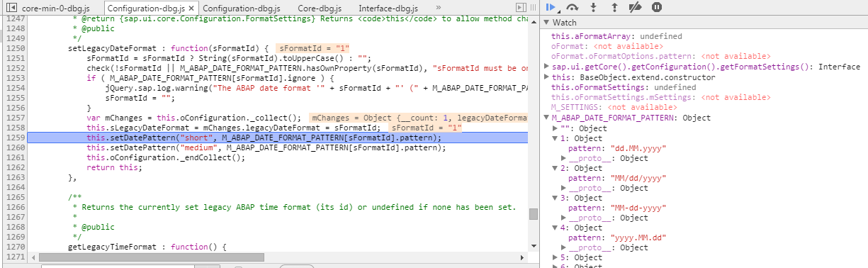Image resolution: width=868 pixels, height=268 pixels.
Task: Step over the next function call
Action: (573, 7)
